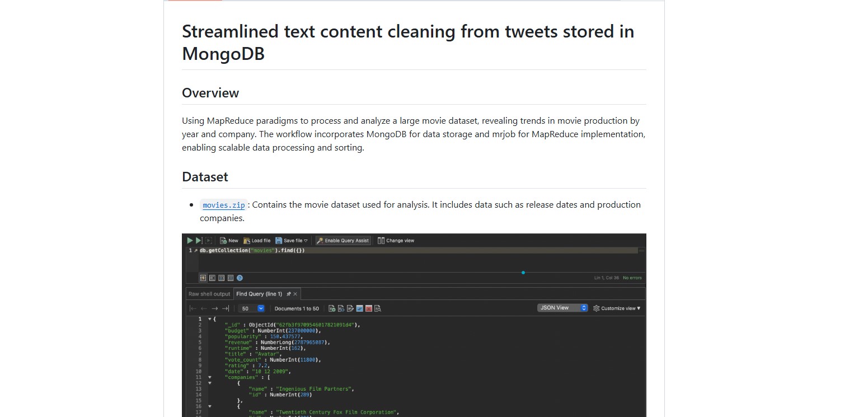Click the red delete document icon
The height and width of the screenshot is (417, 868).
coord(369,308)
